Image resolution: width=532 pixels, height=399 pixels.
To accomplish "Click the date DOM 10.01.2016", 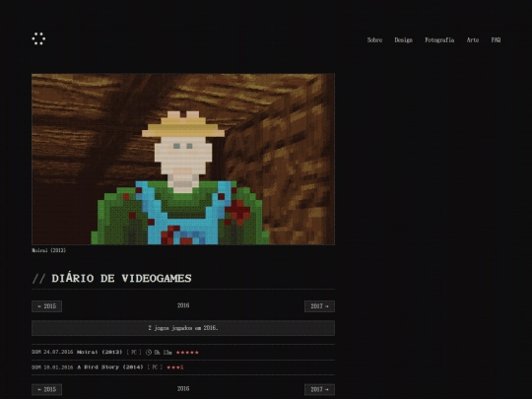I will tap(52, 367).
